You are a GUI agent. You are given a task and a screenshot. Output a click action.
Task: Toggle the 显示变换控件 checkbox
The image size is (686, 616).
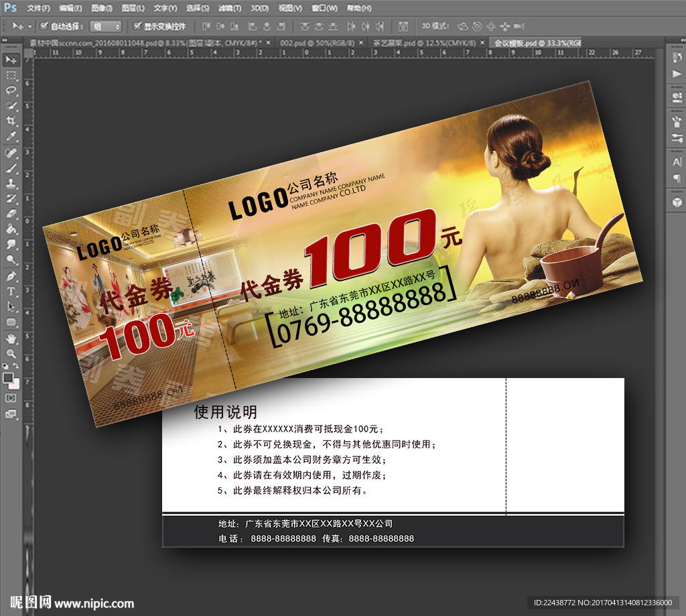pos(137,26)
